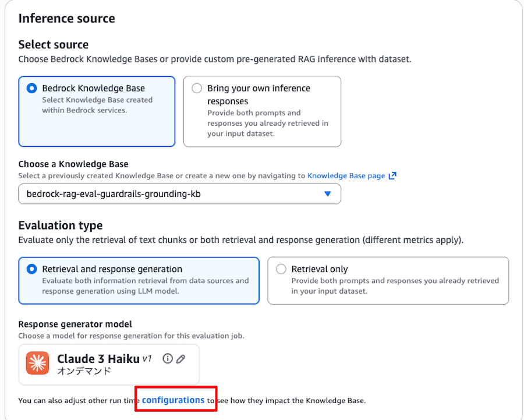Select the Bedrock Knowledge Base radio button

coord(32,89)
